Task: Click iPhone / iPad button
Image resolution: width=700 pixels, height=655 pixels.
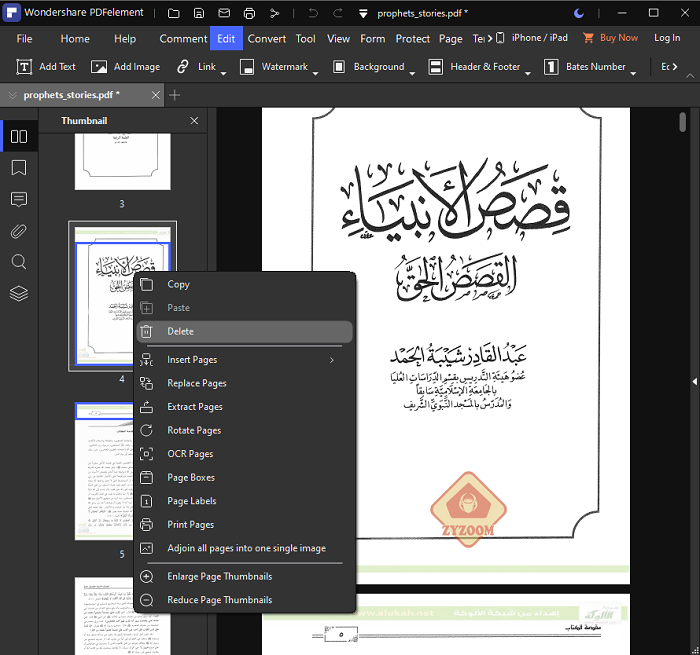Action: tap(532, 38)
